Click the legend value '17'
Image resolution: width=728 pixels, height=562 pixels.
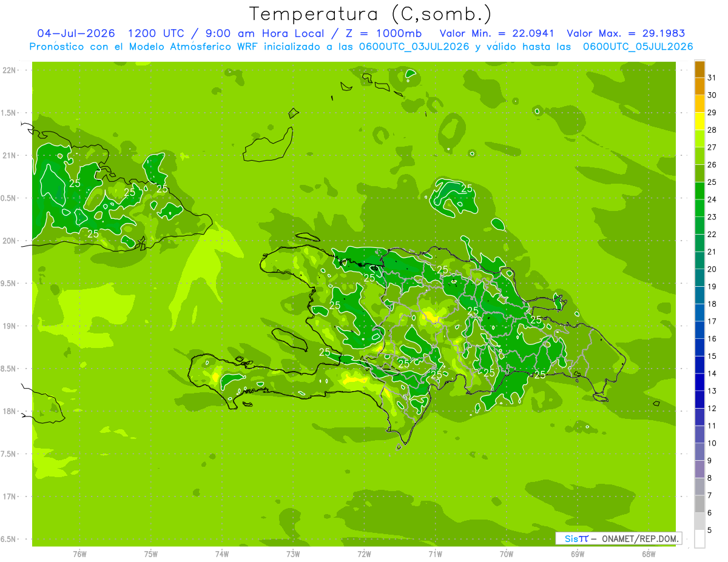712,321
